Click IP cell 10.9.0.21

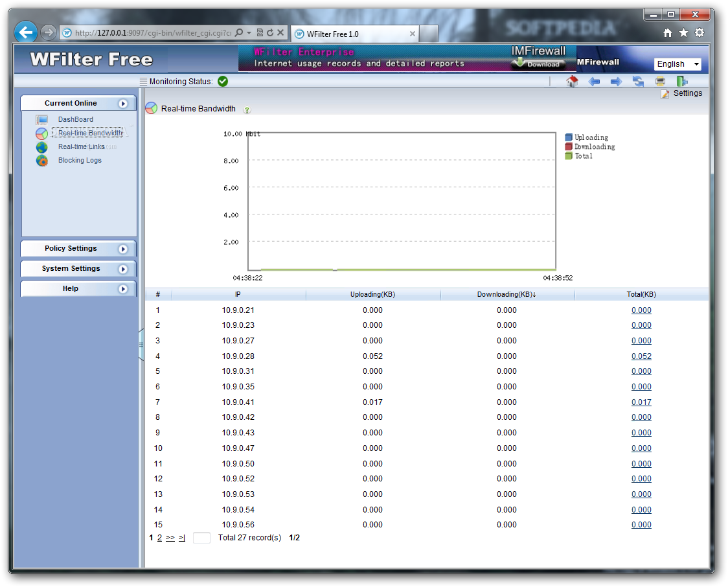(x=238, y=310)
